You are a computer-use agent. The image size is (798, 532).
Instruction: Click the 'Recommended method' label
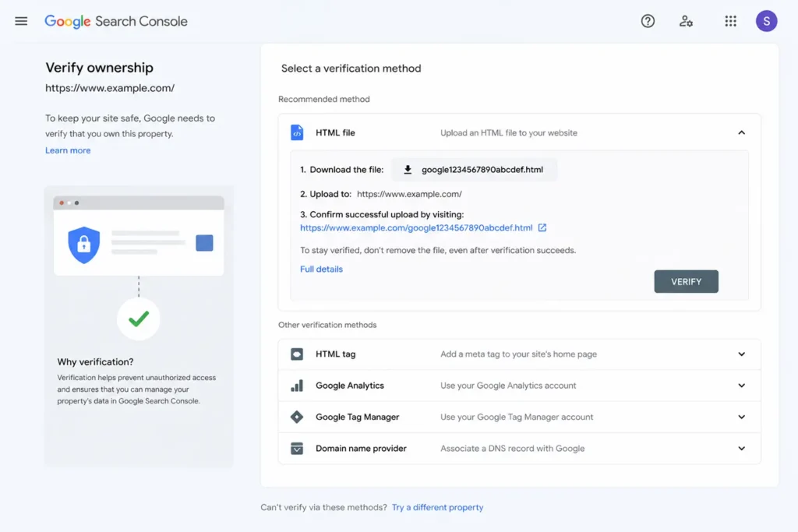[323, 99]
